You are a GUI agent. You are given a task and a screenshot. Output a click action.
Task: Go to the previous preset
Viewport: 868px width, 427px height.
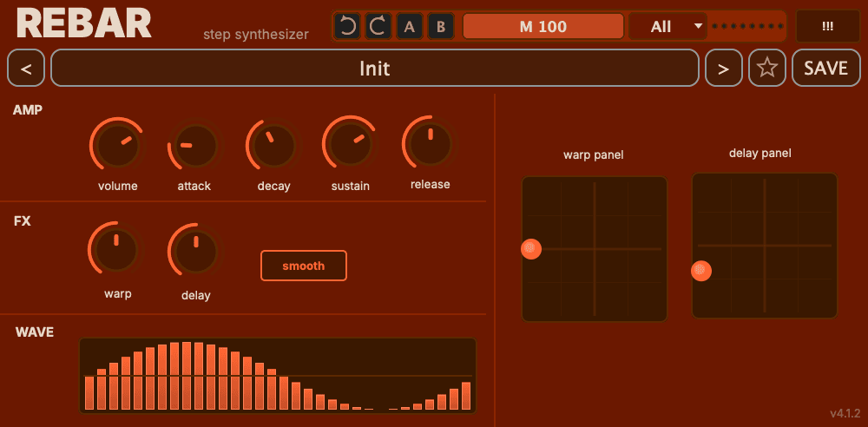(x=26, y=68)
